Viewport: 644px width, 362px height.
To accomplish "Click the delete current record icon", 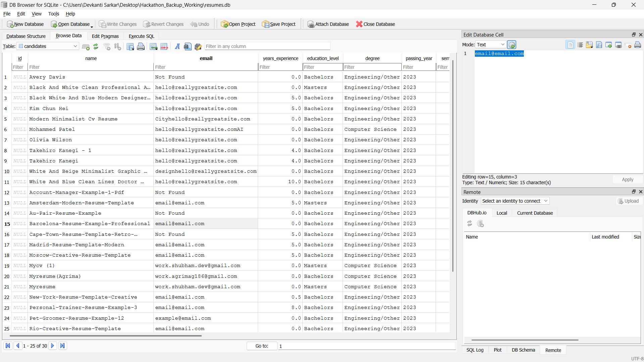I will point(164,47).
